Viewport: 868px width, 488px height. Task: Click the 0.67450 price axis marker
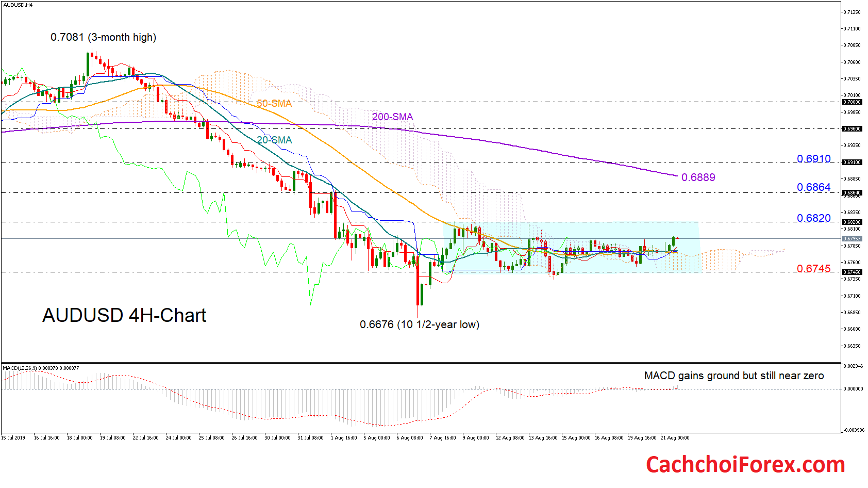click(852, 272)
